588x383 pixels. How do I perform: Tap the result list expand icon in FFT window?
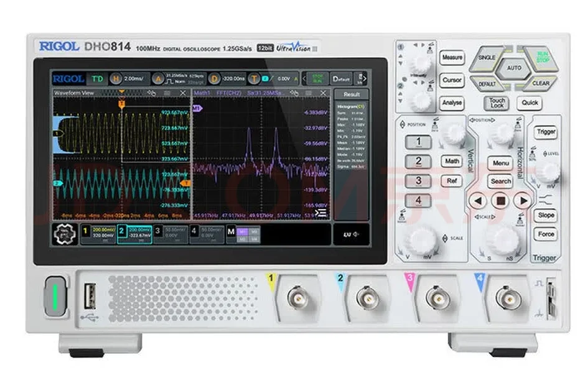pos(320,213)
